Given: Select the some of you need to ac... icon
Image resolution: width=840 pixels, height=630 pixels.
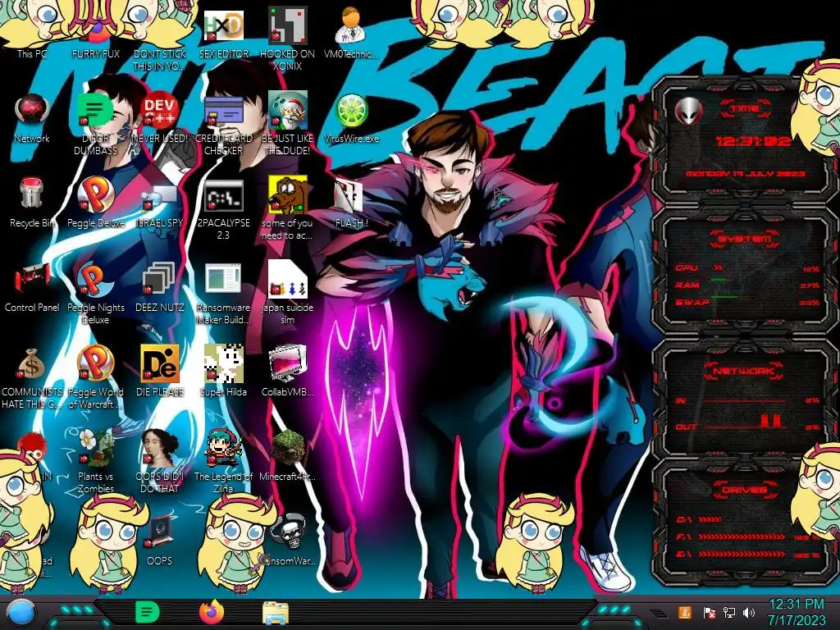Looking at the screenshot, I should click(287, 209).
